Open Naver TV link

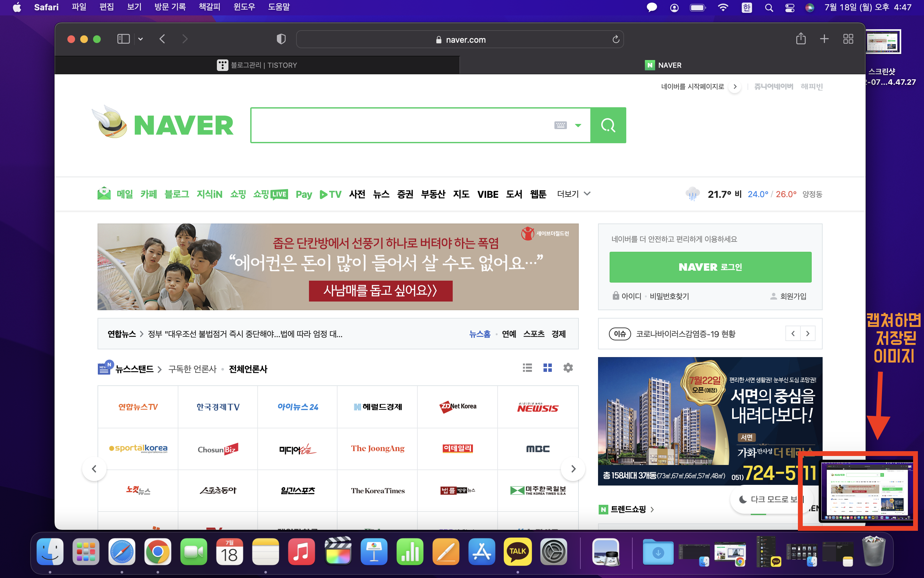pos(330,194)
